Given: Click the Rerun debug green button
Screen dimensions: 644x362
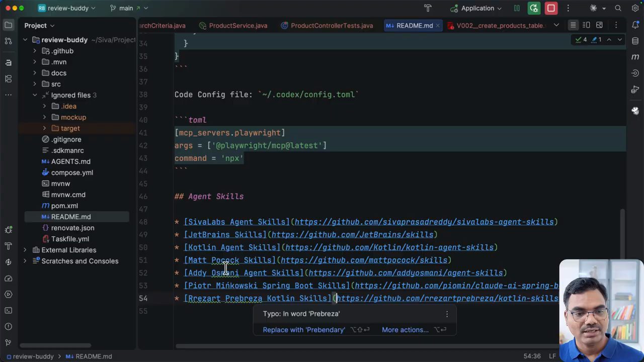Looking at the screenshot, I should [x=534, y=8].
